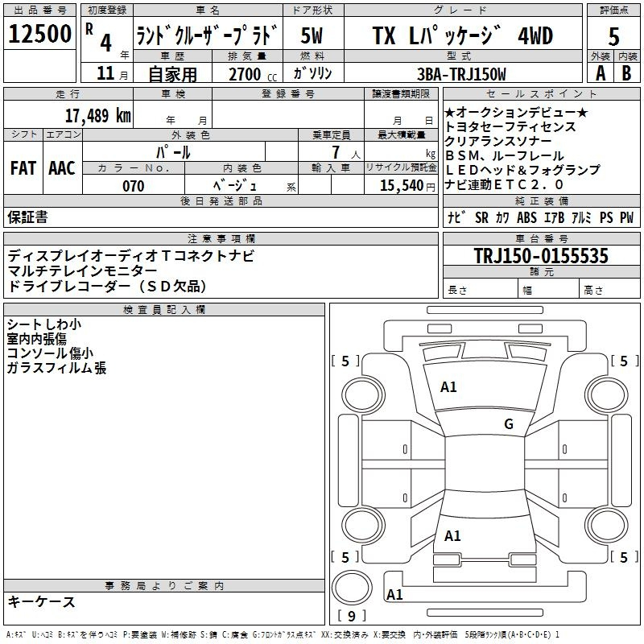Screen dimensions: 644x644
Task: Click the door shape 5W cell
Action: (x=312, y=36)
